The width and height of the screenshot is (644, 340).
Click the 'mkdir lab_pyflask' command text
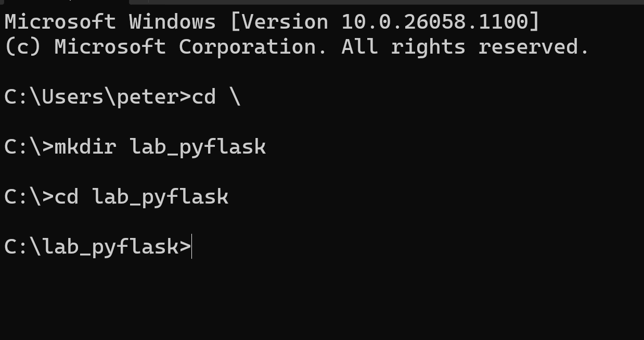160,147
